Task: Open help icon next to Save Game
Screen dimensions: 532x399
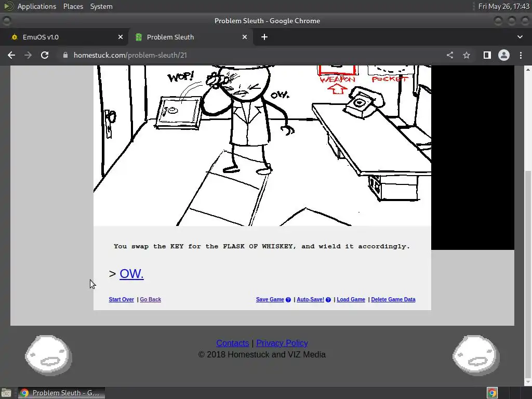Action: (x=288, y=300)
